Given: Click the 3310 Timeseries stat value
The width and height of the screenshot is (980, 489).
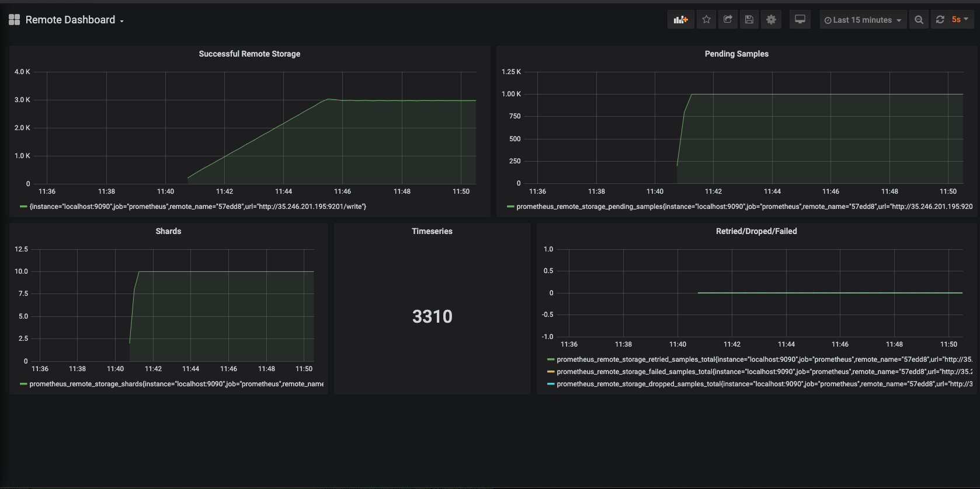Looking at the screenshot, I should click(x=432, y=316).
